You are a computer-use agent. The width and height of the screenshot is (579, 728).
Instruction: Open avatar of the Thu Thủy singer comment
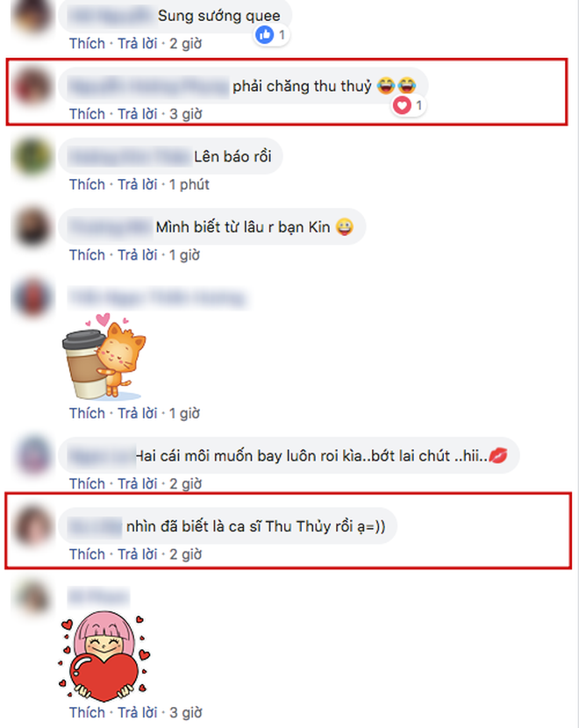pyautogui.click(x=32, y=526)
